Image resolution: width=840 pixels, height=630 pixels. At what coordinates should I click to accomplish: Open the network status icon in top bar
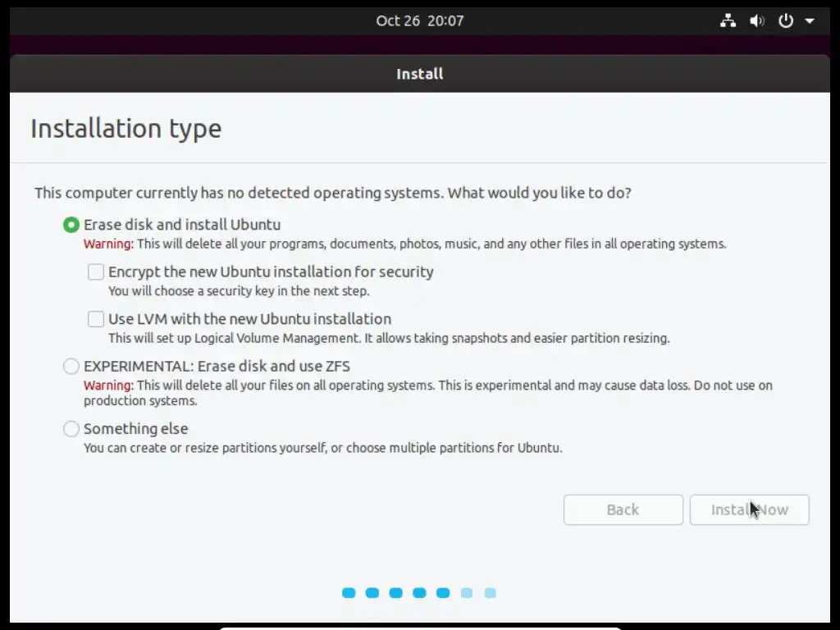pyautogui.click(x=728, y=21)
